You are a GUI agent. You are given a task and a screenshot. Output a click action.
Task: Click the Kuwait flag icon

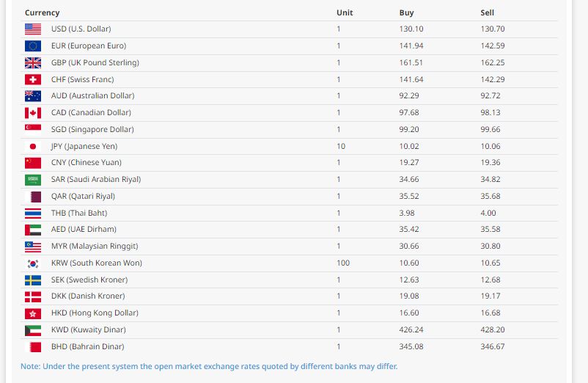[x=33, y=330]
